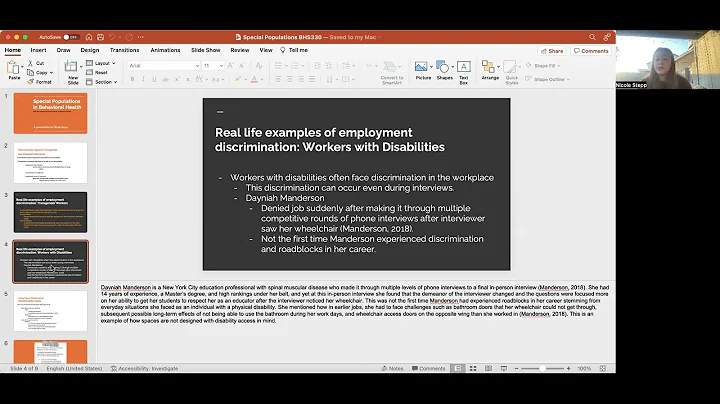This screenshot has height=404, width=720.
Task: Click the Format painter button
Action: [39, 82]
